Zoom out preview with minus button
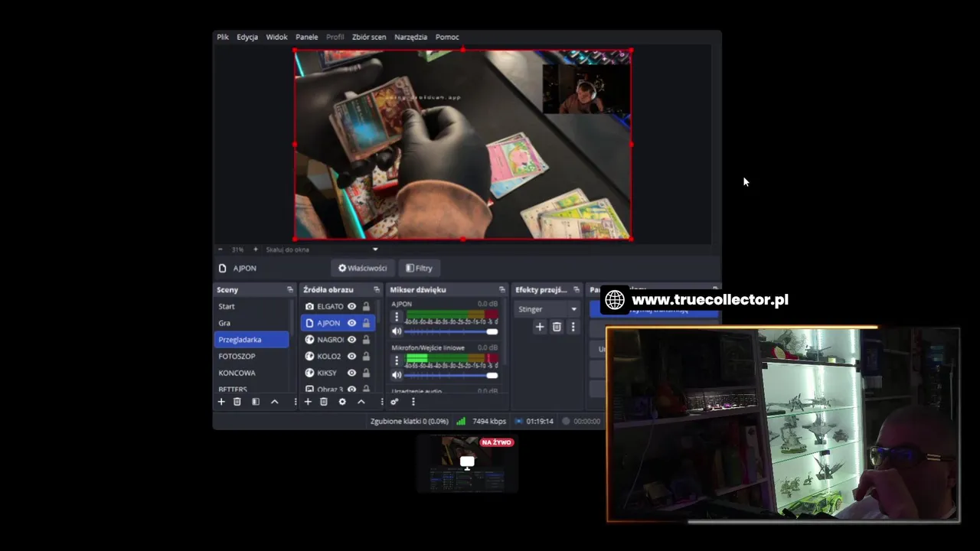980x551 pixels. point(220,249)
